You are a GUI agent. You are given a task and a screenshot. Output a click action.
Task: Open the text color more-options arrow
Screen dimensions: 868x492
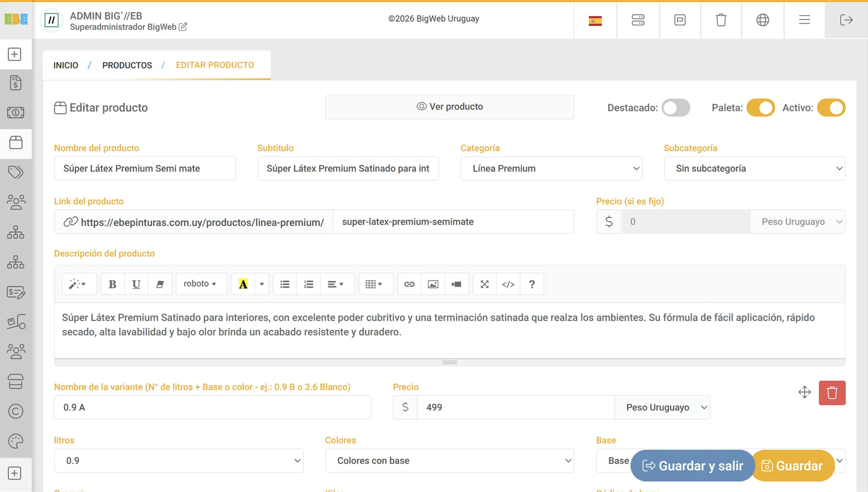pos(262,284)
